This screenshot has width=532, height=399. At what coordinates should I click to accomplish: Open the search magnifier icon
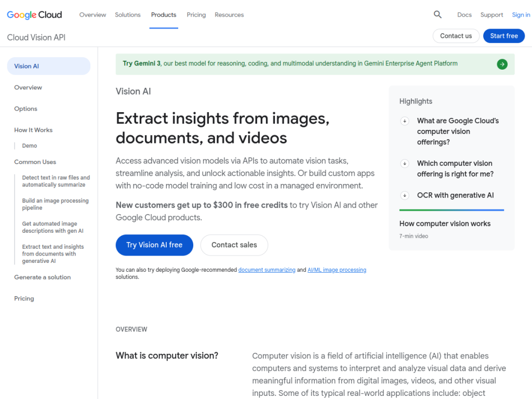tap(437, 15)
